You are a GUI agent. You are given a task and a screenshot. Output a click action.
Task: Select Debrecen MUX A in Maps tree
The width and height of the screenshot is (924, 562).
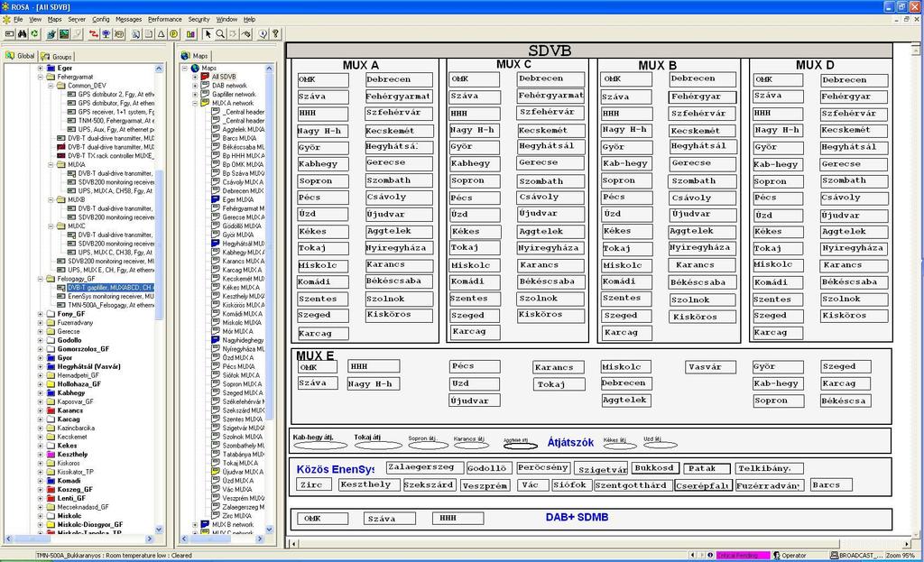pos(243,191)
